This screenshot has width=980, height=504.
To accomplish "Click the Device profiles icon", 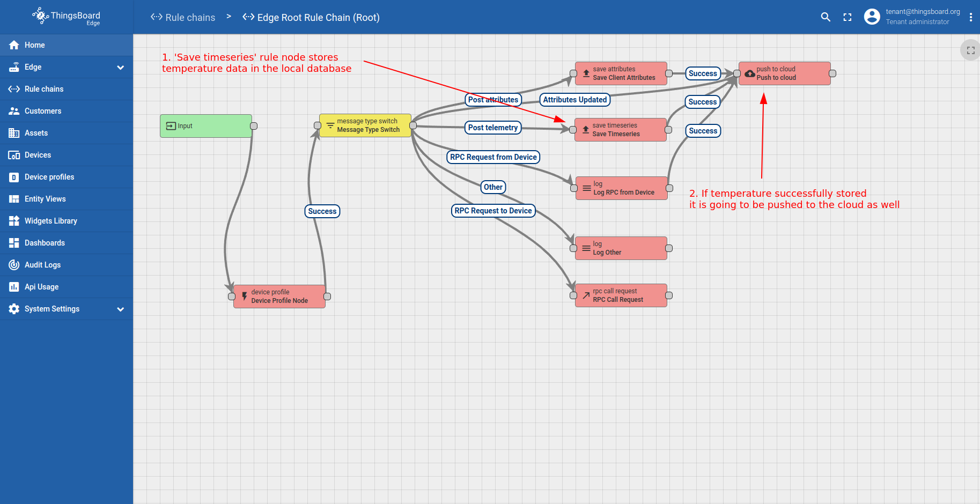I will coord(14,177).
